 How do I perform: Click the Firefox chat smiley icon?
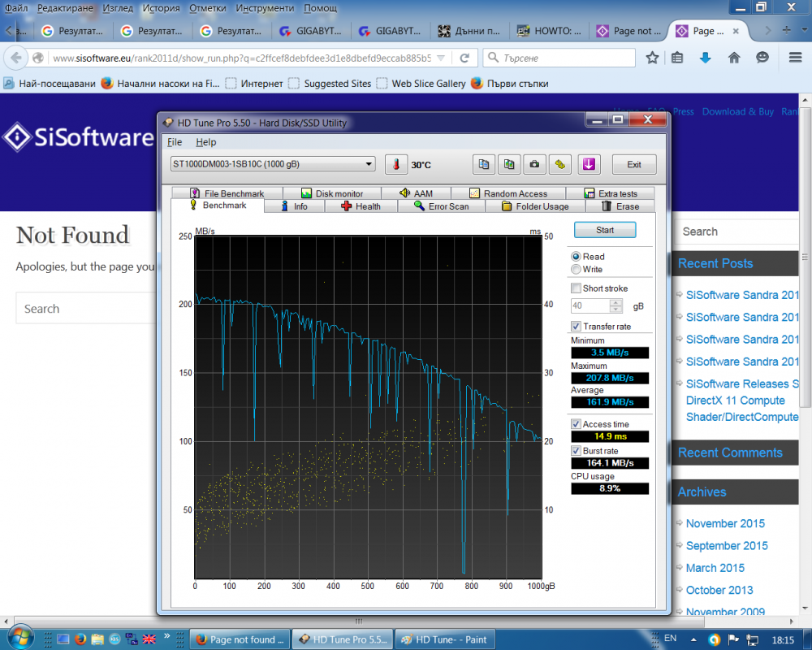click(762, 58)
